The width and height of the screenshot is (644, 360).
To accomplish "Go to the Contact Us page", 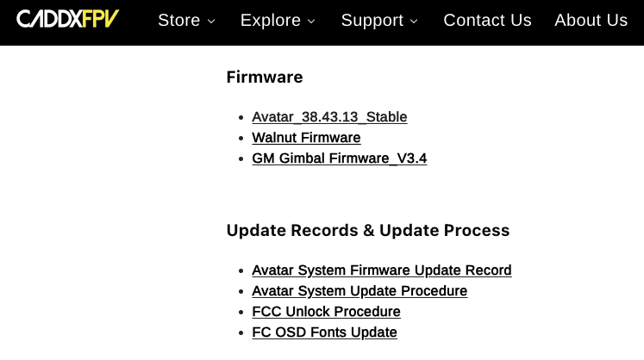I will pyautogui.click(x=487, y=20).
